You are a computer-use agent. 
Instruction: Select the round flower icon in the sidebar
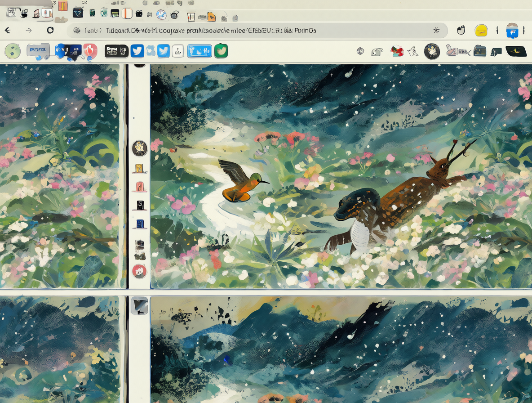point(139,148)
